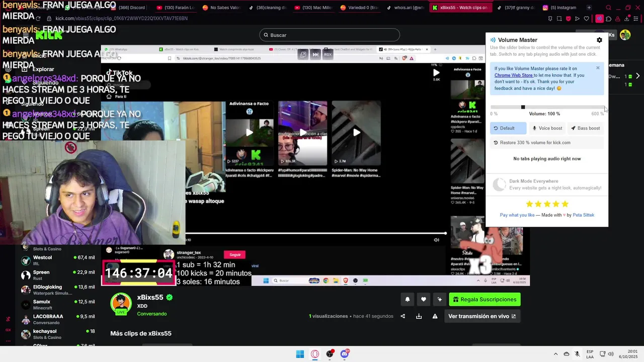Open a new browser tab

[589, 8]
